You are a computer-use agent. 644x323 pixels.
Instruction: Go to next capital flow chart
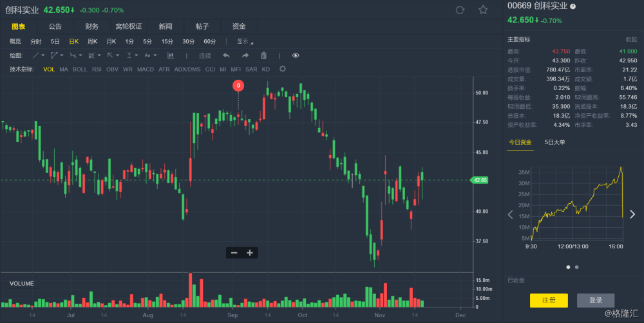coord(632,214)
